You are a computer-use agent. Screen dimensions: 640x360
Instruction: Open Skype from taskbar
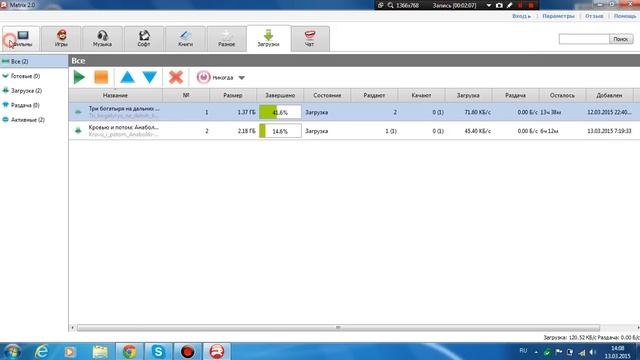(x=158, y=351)
